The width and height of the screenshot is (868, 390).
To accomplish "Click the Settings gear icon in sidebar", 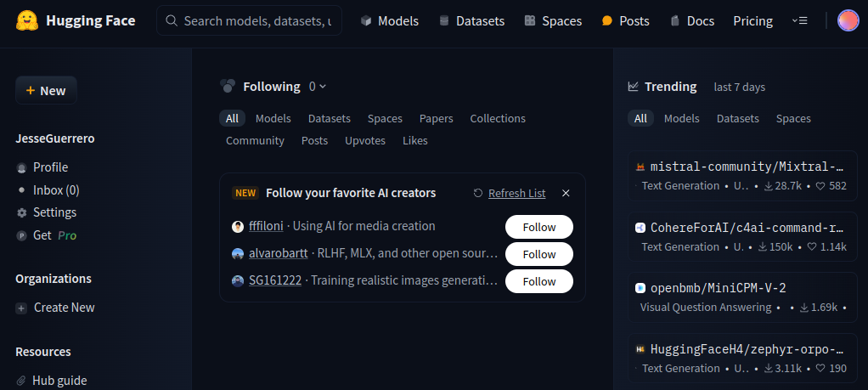I will [21, 212].
